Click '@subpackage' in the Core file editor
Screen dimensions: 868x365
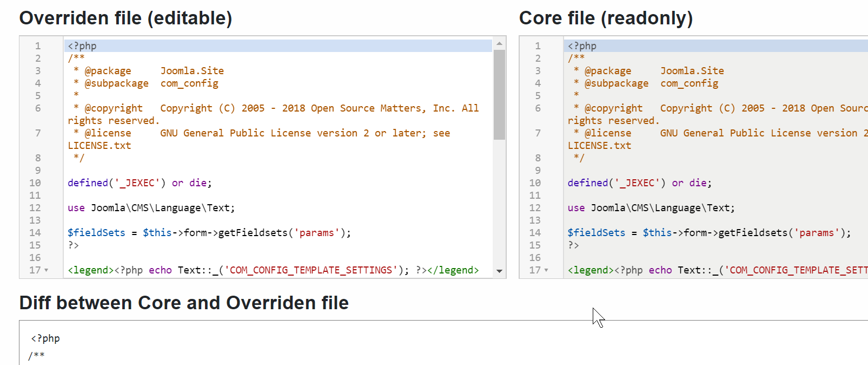pos(617,83)
